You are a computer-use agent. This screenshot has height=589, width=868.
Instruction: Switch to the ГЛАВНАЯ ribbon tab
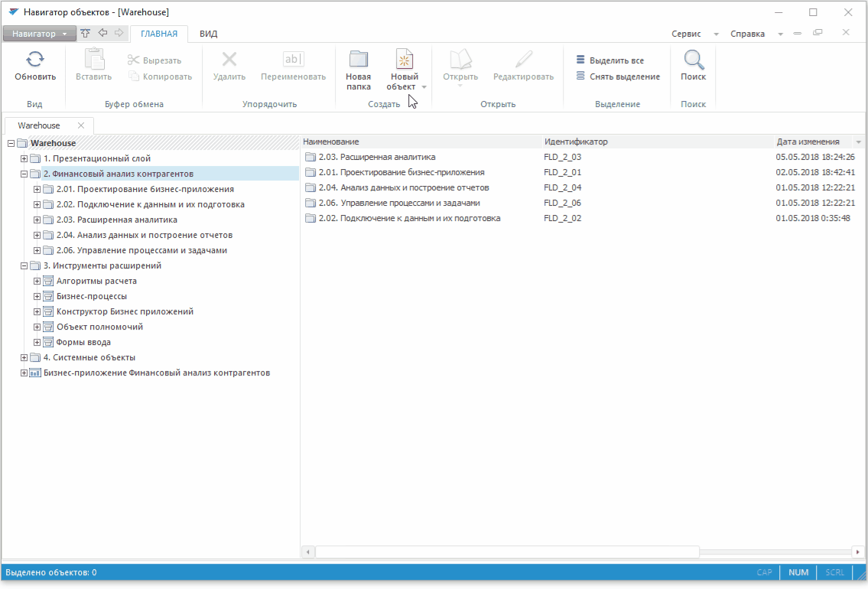point(159,34)
